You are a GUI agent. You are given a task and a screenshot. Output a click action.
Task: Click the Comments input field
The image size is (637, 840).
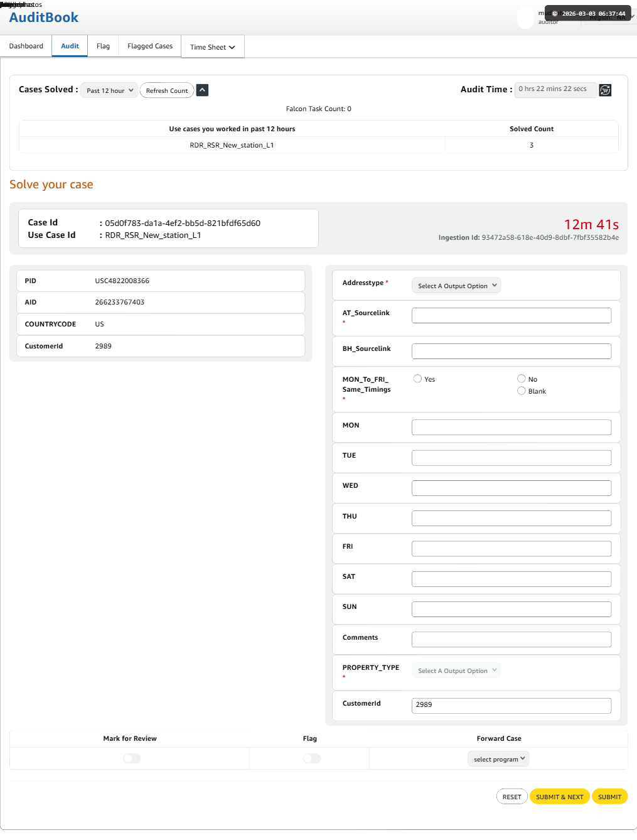[511, 639]
